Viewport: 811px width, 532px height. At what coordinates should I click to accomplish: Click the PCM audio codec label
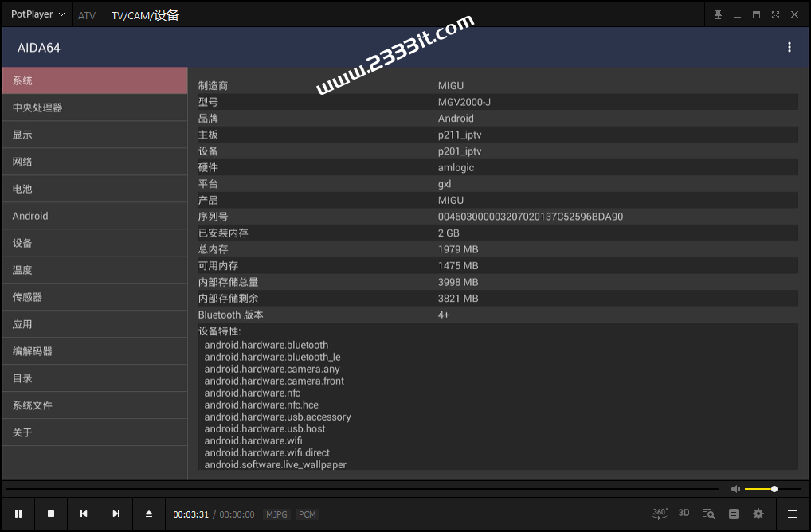(308, 514)
